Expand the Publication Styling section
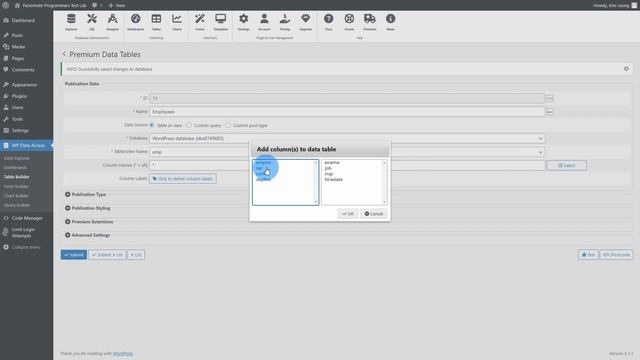 pos(87,208)
